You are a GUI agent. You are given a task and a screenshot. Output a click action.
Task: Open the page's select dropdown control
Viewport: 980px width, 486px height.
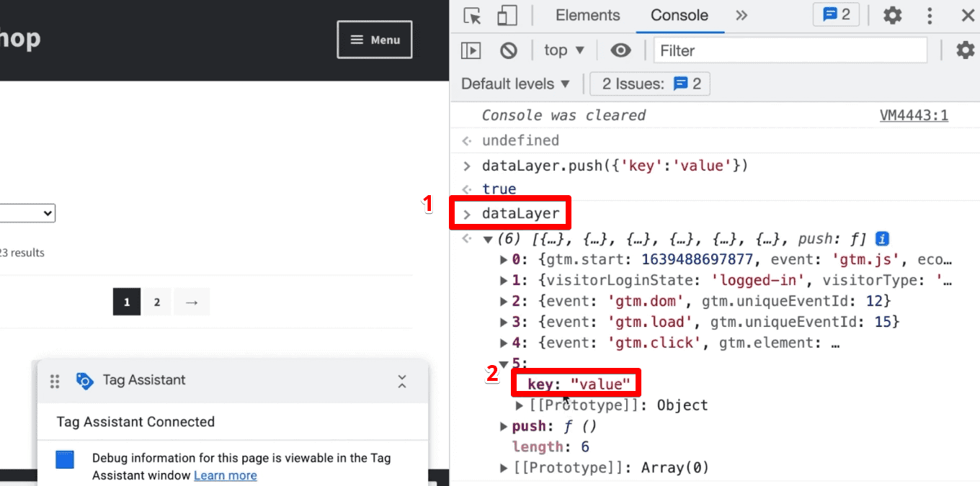(27, 212)
